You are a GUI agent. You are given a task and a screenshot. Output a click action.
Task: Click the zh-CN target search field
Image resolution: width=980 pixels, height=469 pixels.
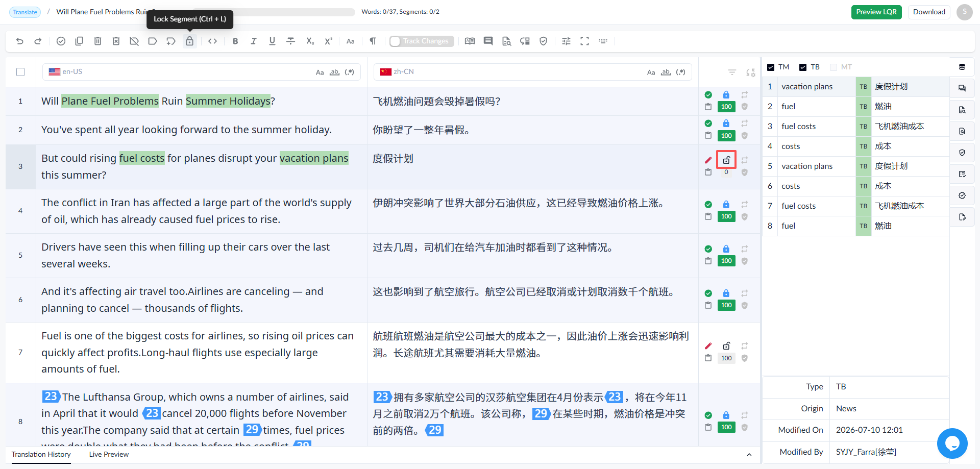pyautogui.click(x=533, y=72)
